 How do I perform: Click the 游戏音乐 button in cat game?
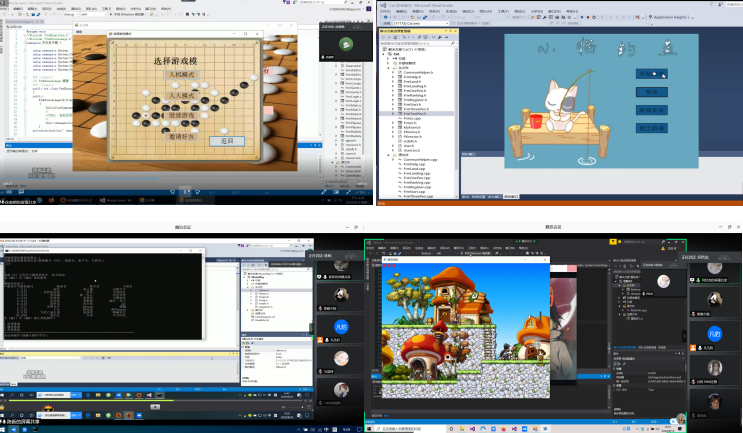652,110
